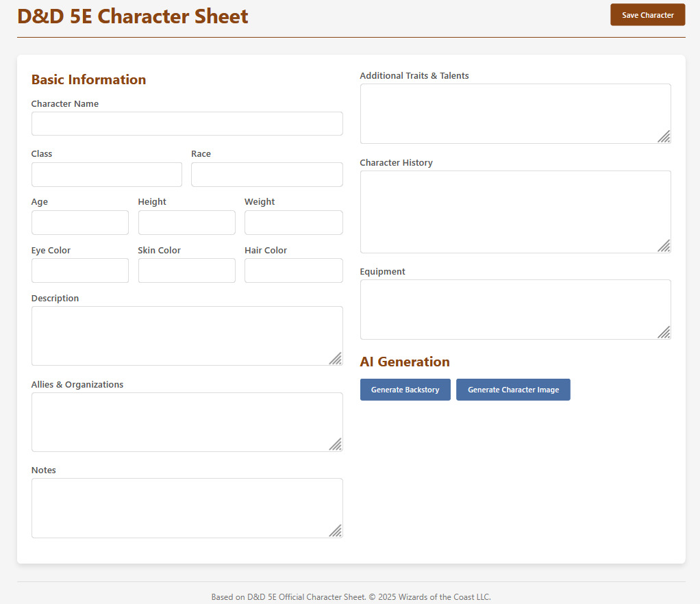Select the Eye Color field
Screen dimensions: 700x604
coord(79,270)
